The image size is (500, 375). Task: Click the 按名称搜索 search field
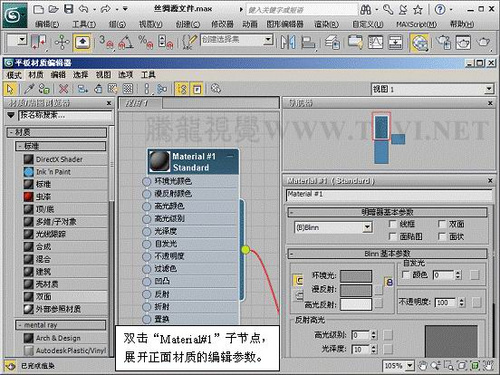65,116
